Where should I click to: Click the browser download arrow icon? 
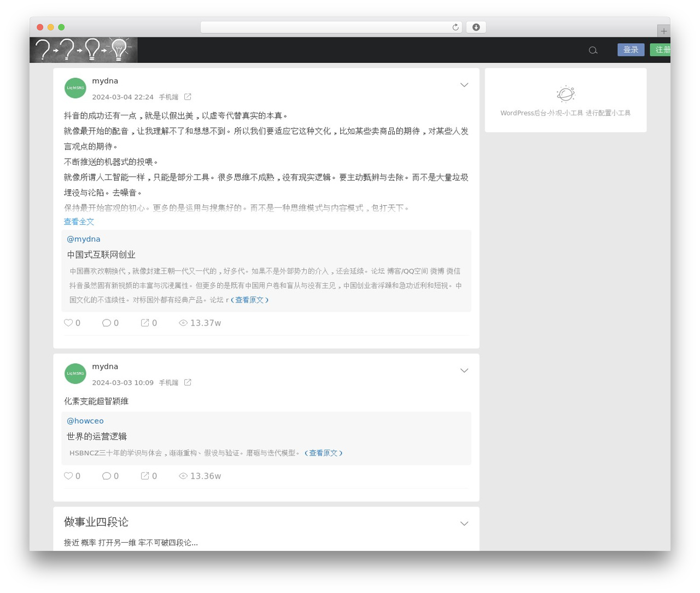(476, 27)
